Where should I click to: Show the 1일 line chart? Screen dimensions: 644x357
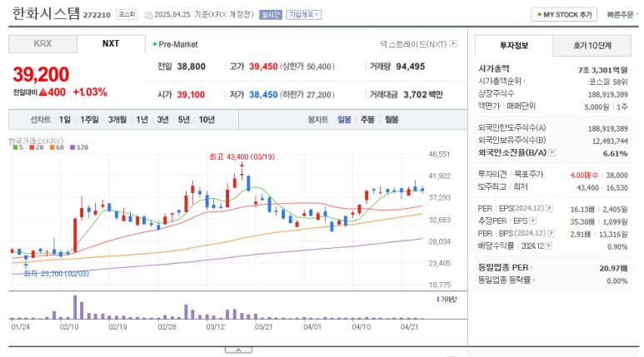(x=64, y=119)
